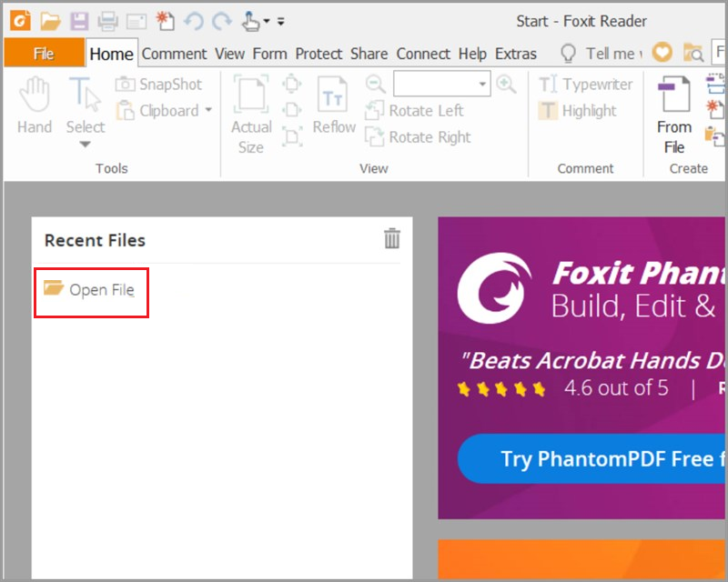Expand the Select tool dropdown arrow

point(85,145)
